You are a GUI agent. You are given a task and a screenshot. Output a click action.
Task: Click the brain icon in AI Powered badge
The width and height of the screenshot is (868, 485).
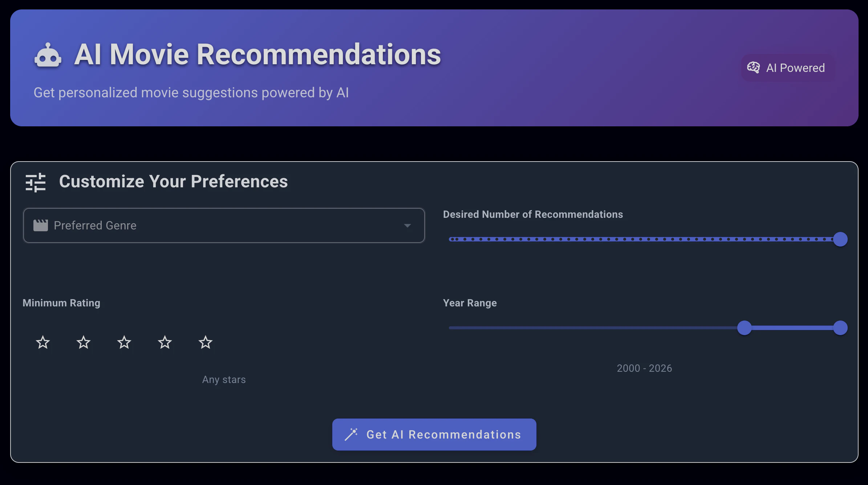click(x=753, y=68)
